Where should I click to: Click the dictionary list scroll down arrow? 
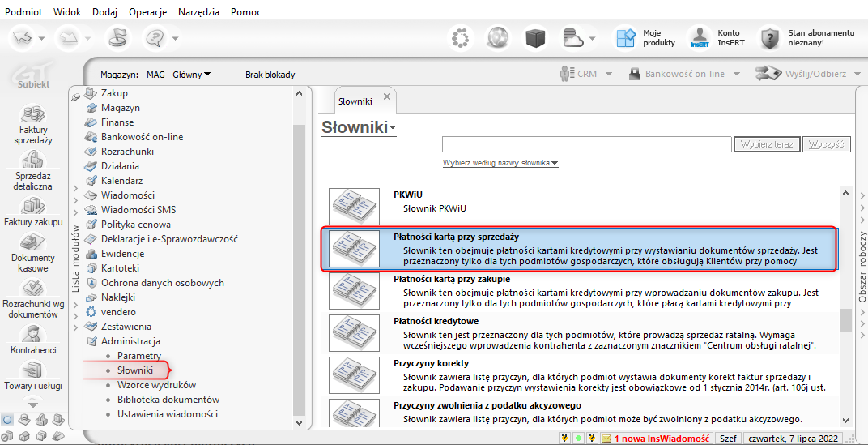pyautogui.click(x=845, y=420)
